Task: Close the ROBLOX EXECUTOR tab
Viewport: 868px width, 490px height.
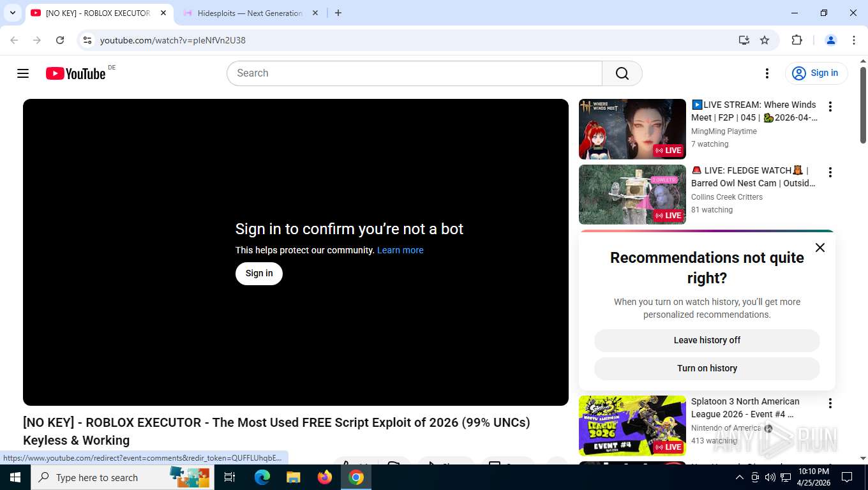Action: coord(163,13)
